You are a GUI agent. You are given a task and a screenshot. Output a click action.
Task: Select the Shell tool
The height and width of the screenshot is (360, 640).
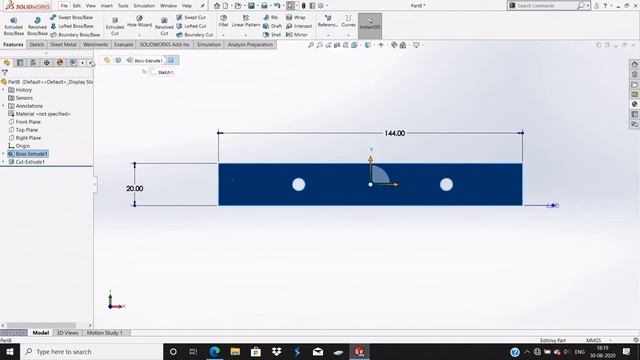pyautogui.click(x=272, y=35)
